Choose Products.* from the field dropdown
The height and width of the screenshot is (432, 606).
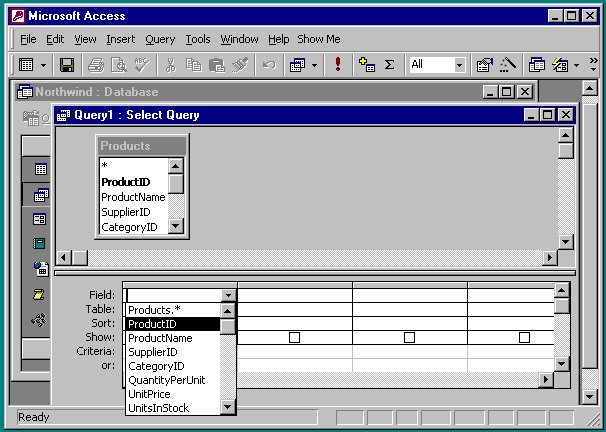173,310
